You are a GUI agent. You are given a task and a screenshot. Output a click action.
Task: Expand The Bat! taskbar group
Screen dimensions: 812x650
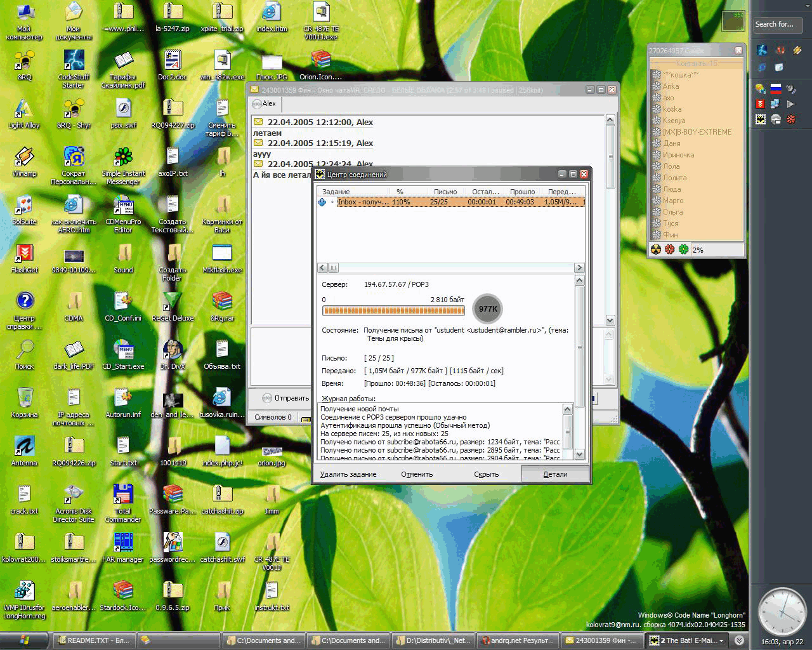coord(686,640)
